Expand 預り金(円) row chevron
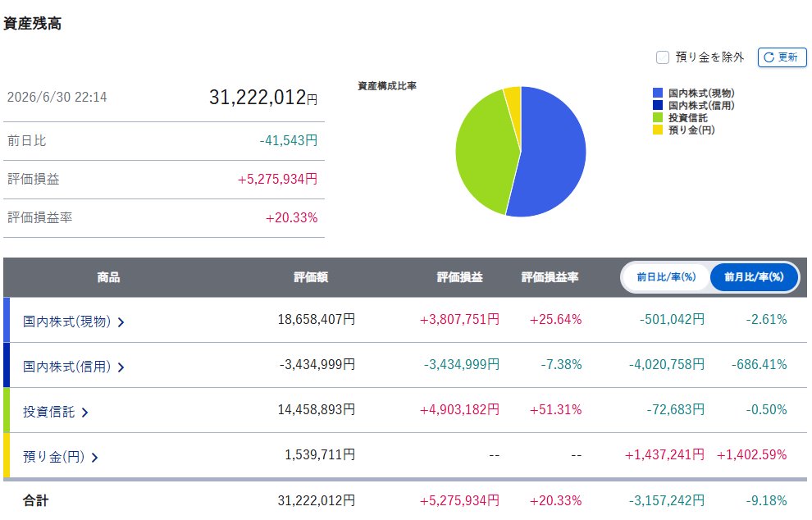Viewport: 812px width, 520px height. (95, 458)
